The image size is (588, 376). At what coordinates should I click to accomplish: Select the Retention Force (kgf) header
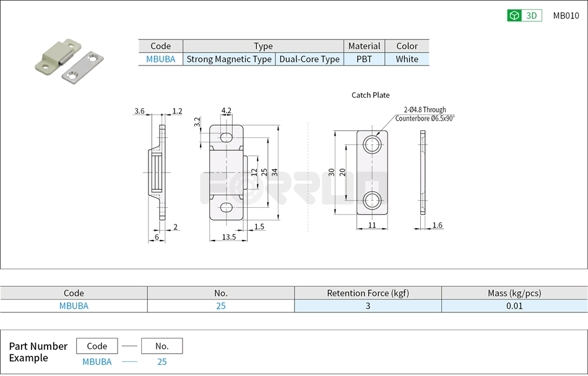click(x=367, y=293)
